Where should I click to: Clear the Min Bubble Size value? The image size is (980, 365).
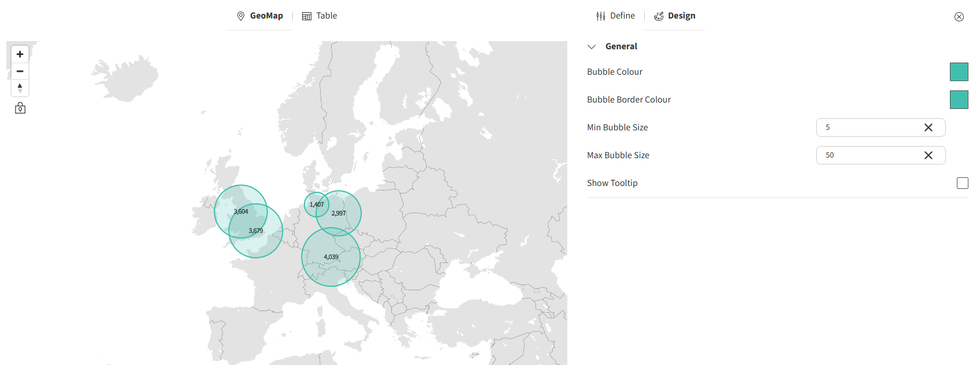928,127
